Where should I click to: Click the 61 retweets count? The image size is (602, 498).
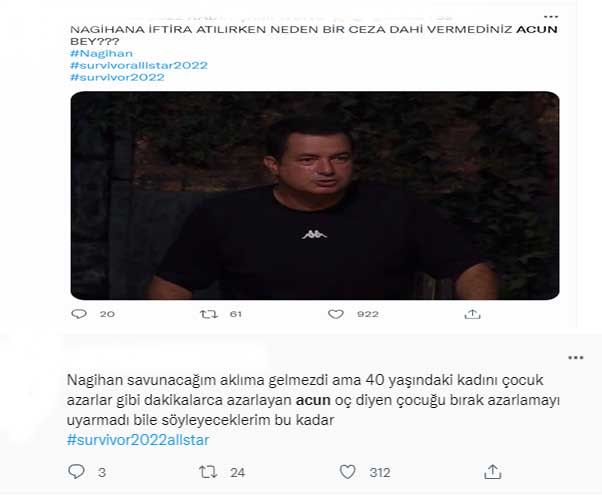(x=235, y=314)
